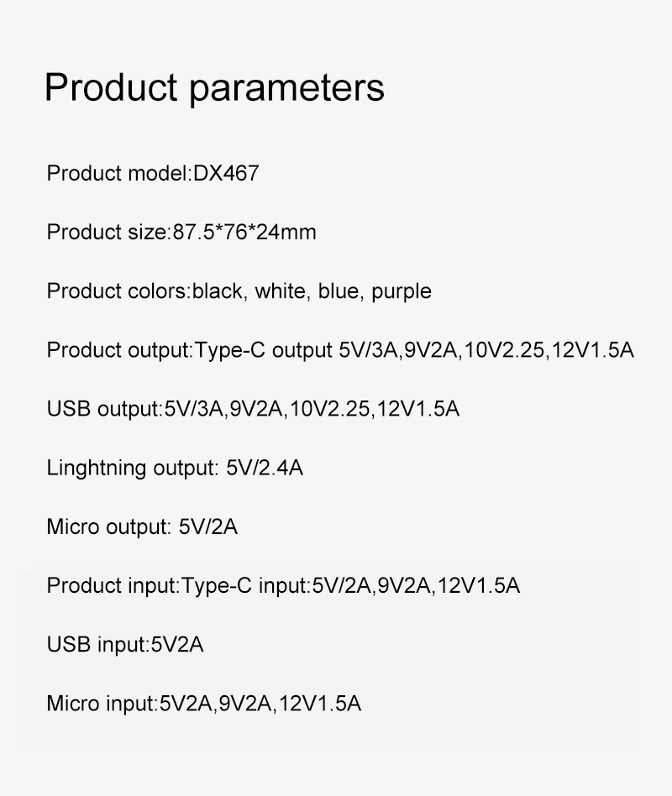Screen dimensions: 672x796
Task: Click the "Product input" label text
Action: point(112,585)
